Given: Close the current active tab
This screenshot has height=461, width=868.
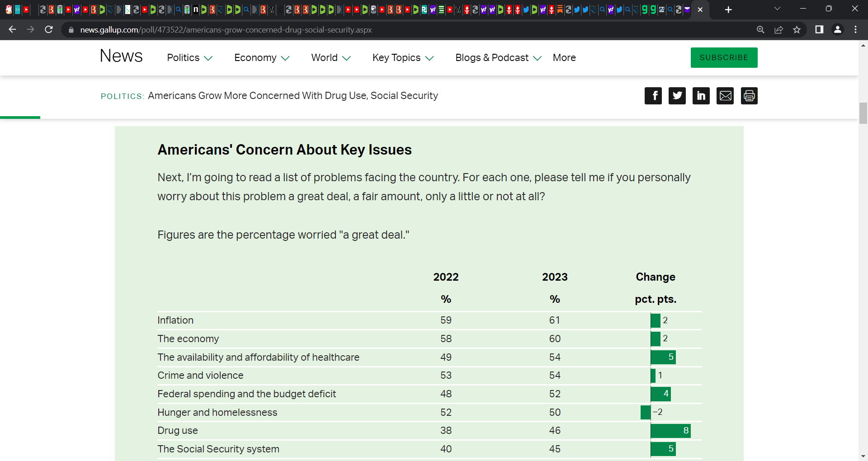Looking at the screenshot, I should (700, 9).
